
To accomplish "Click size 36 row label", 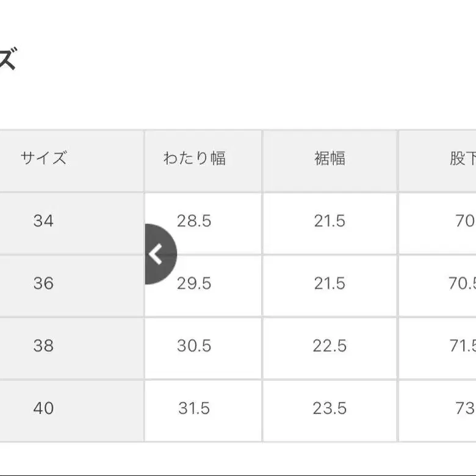I will point(43,284).
